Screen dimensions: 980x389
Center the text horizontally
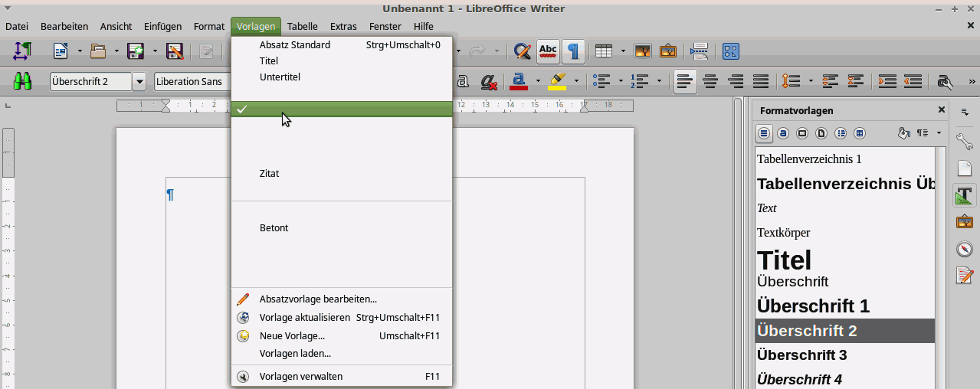tap(710, 81)
